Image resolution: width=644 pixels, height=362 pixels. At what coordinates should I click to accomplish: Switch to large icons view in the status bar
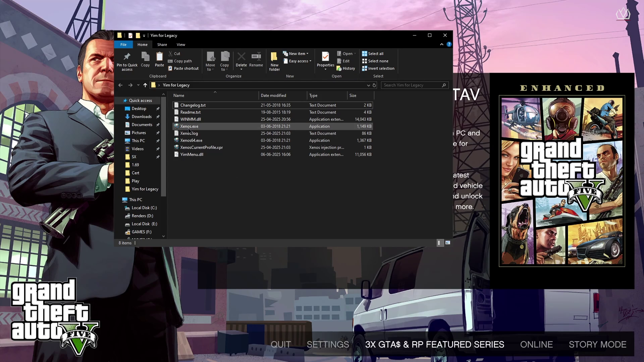(x=448, y=243)
